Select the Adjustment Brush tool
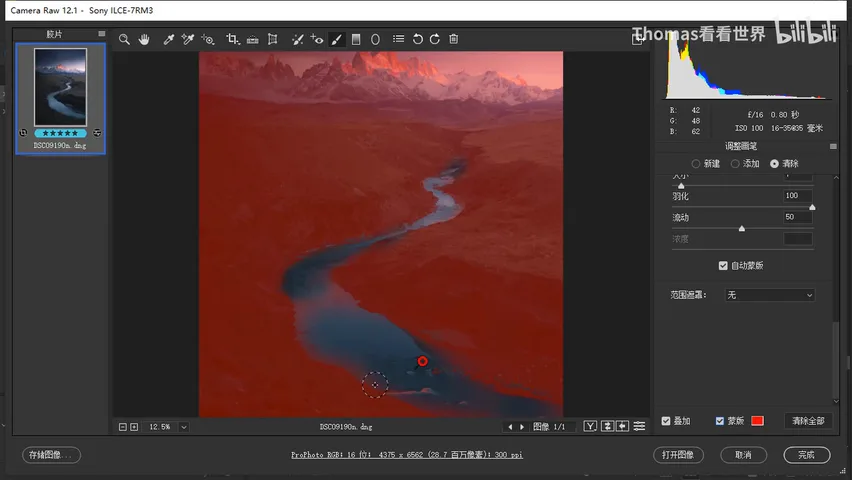 click(x=337, y=39)
